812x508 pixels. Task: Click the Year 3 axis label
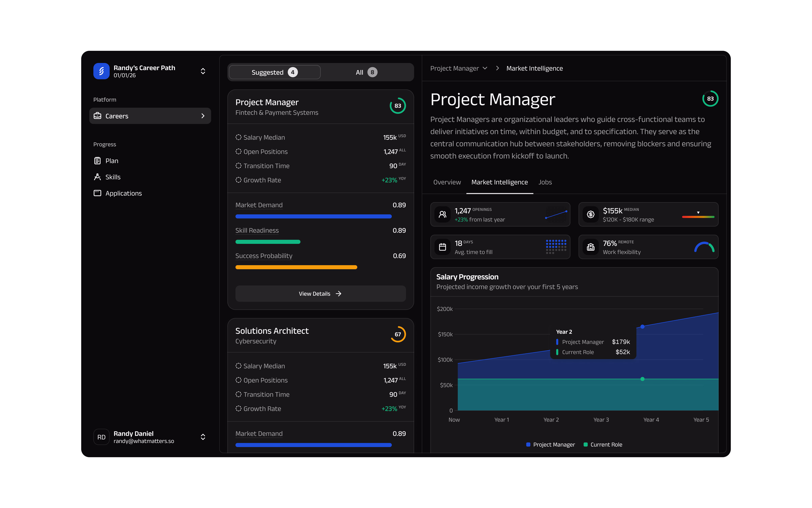click(601, 420)
